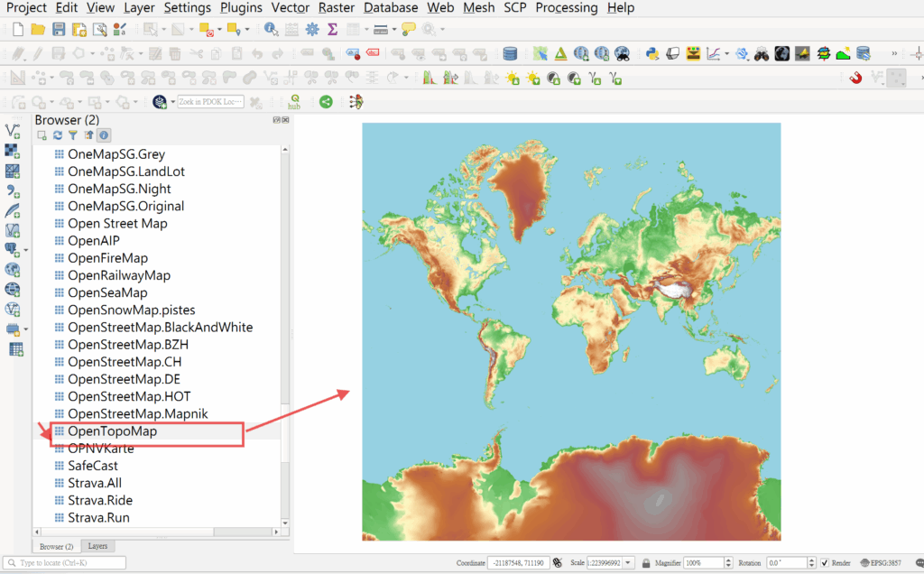Open the PDOK locator dropdown arrow
Image resolution: width=924 pixels, height=574 pixels.
[172, 103]
